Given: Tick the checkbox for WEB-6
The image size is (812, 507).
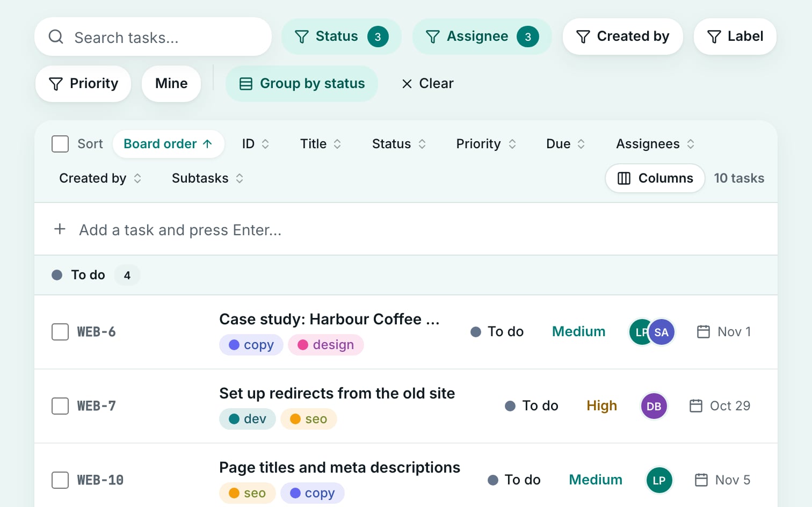Looking at the screenshot, I should (x=60, y=332).
